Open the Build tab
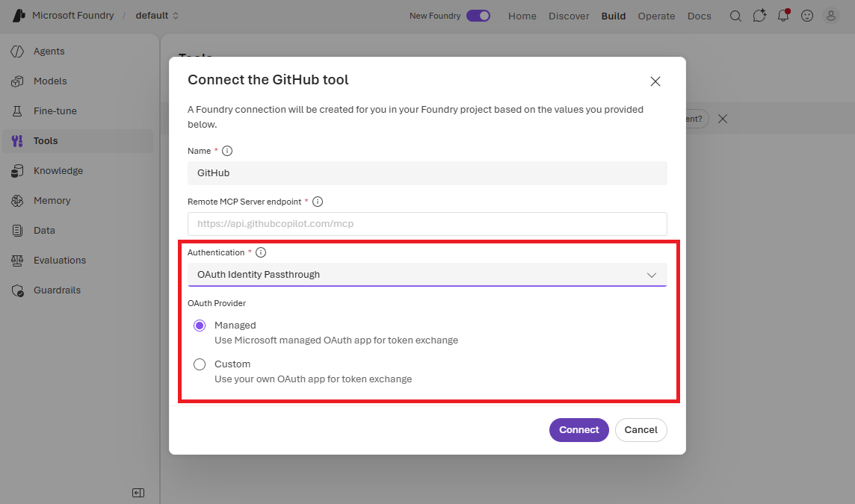Image resolution: width=855 pixels, height=504 pixels. point(614,16)
